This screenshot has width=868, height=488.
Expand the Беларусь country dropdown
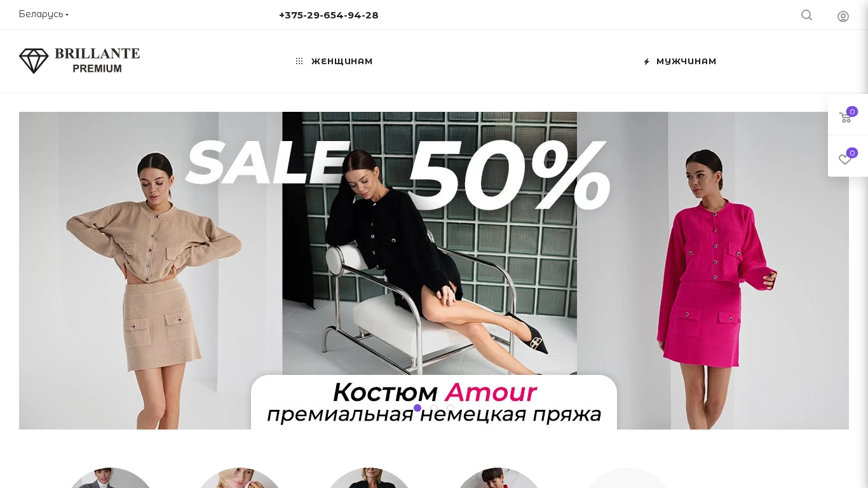click(44, 14)
